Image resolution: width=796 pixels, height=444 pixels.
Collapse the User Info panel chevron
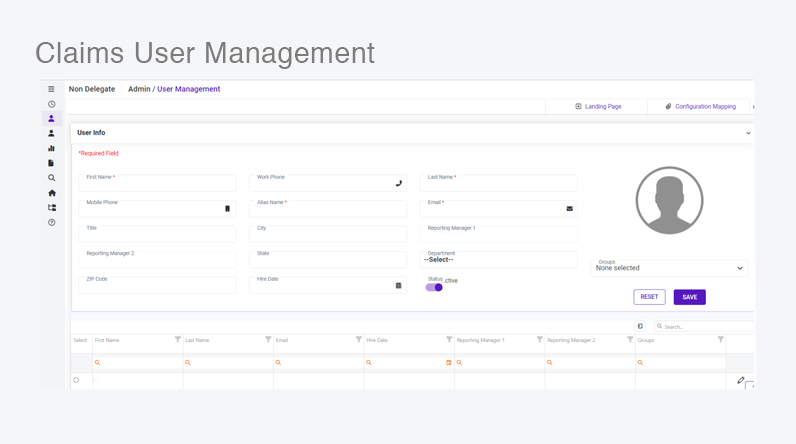pos(748,133)
